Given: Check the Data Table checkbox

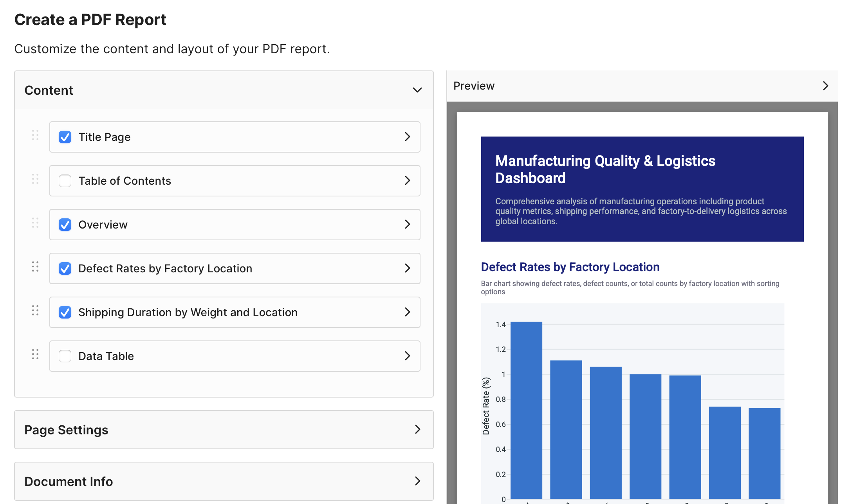Looking at the screenshot, I should (x=65, y=356).
